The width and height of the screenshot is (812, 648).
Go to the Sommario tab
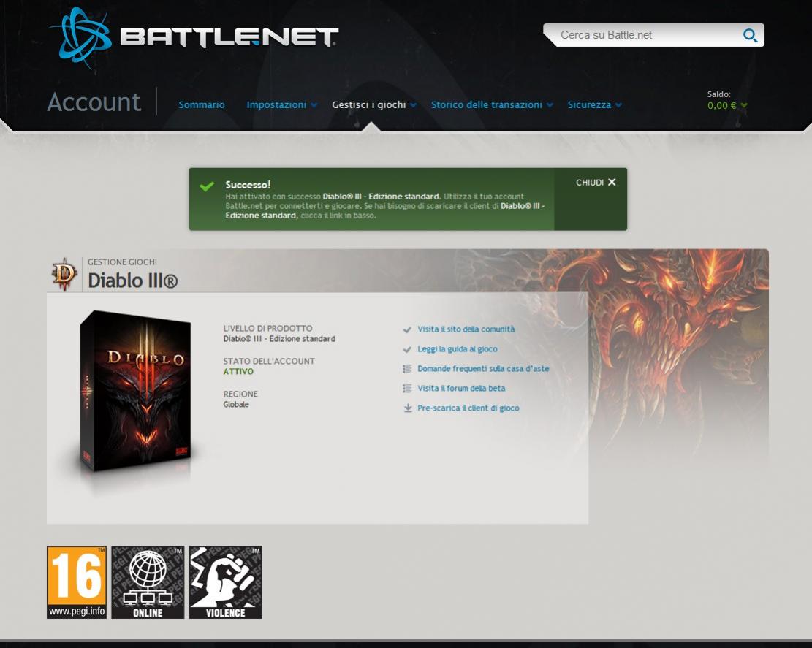202,104
